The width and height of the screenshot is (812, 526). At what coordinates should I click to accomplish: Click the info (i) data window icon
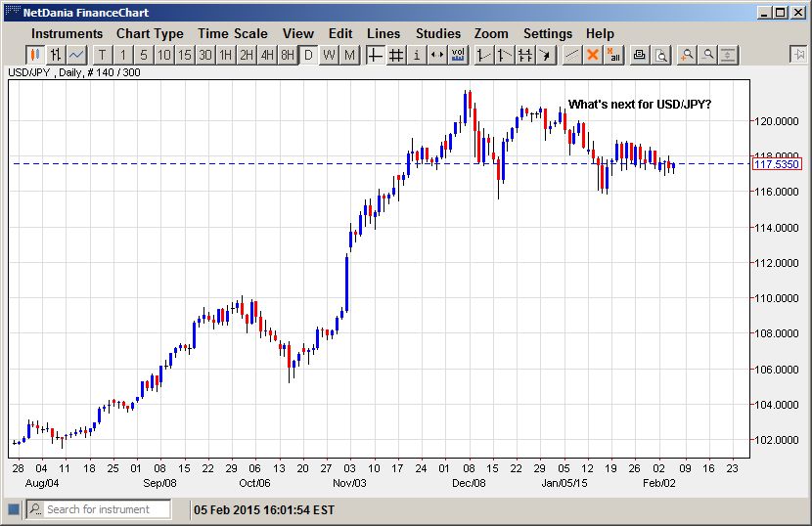click(x=417, y=55)
